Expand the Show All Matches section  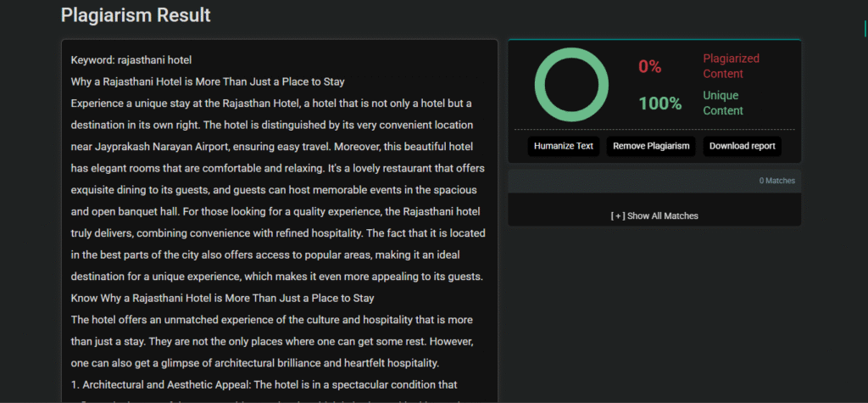click(654, 215)
